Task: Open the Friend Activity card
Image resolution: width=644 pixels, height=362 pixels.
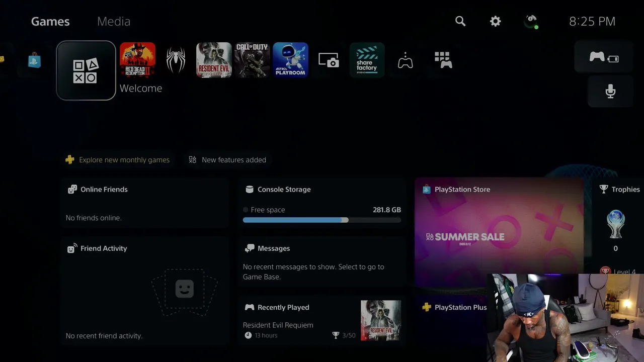Action: point(145,292)
